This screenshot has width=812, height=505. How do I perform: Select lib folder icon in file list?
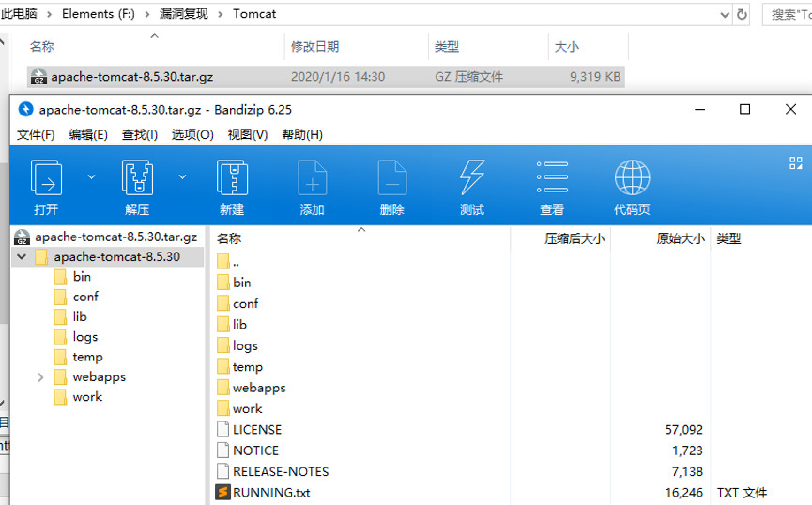coord(223,324)
